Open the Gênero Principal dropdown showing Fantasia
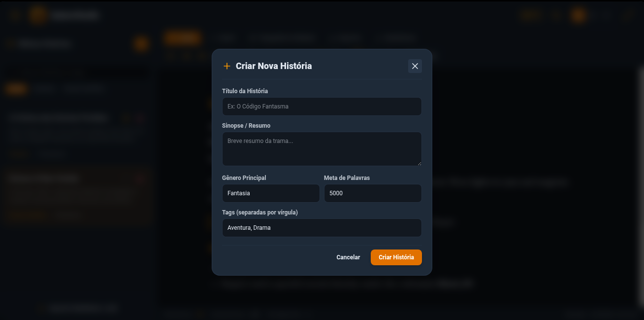This screenshot has height=320, width=644. coord(271,193)
